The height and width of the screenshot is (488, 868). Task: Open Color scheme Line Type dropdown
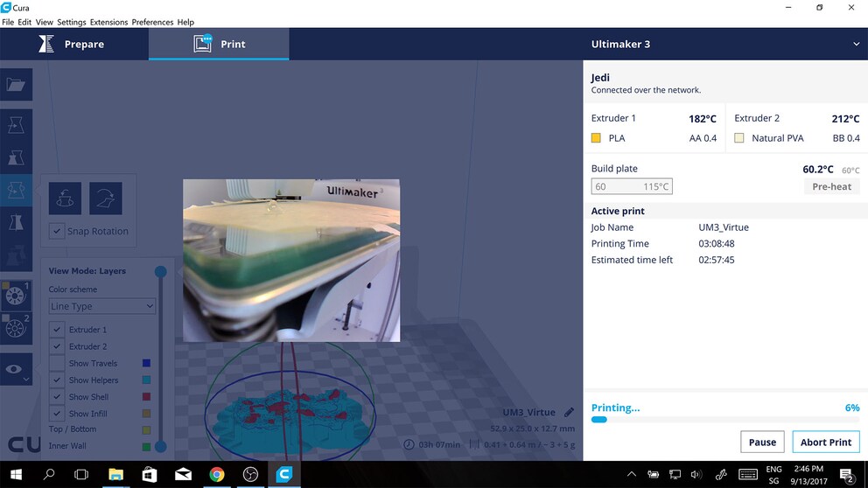(x=101, y=306)
